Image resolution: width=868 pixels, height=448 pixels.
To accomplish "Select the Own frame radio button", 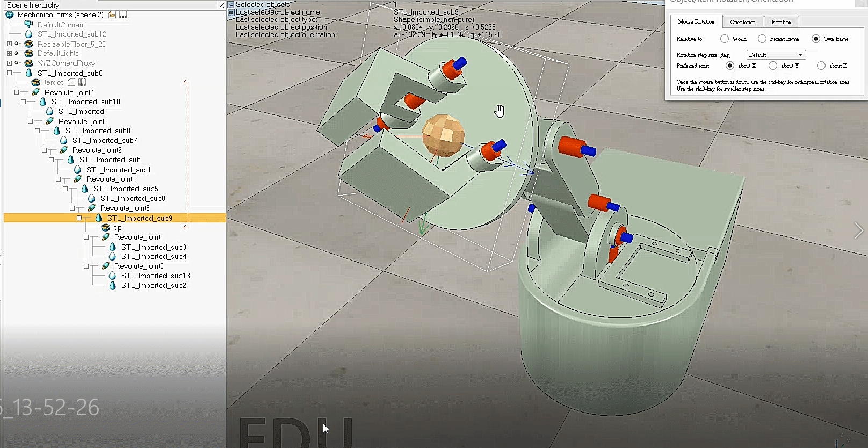I will tap(816, 39).
